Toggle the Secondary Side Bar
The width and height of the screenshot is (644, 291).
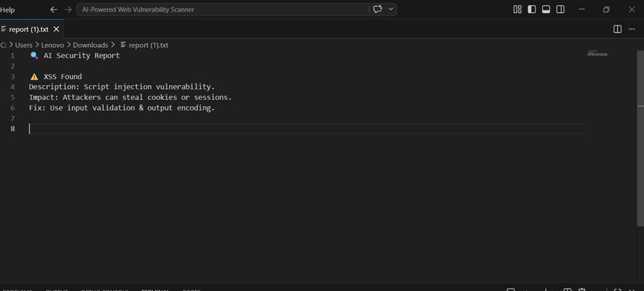560,10
